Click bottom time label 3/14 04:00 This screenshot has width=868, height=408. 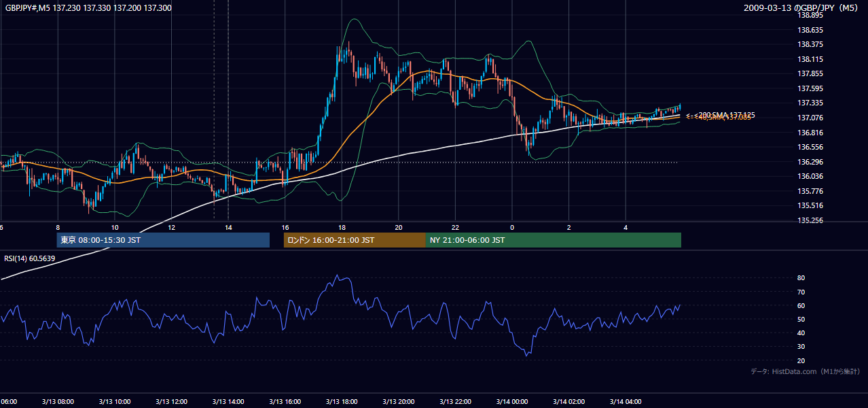[626, 402]
